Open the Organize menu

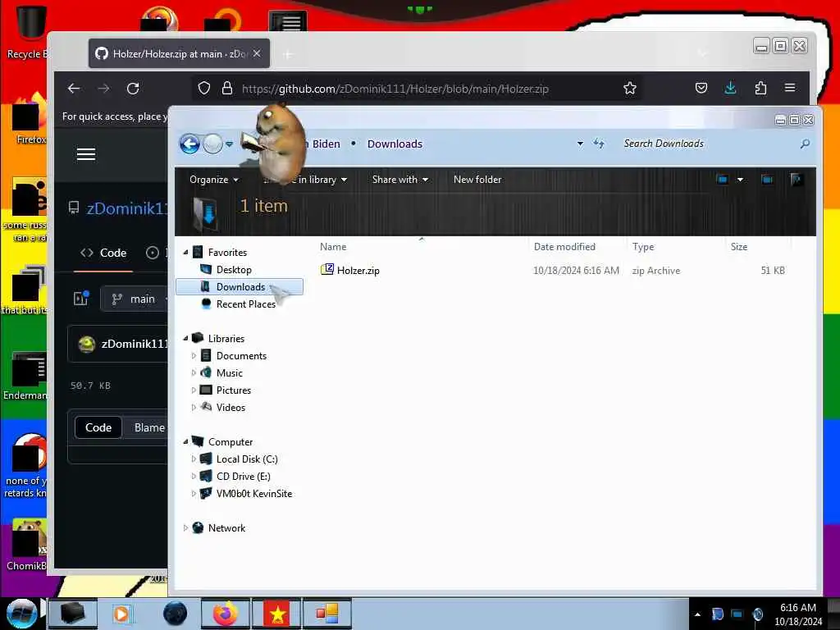click(x=214, y=180)
